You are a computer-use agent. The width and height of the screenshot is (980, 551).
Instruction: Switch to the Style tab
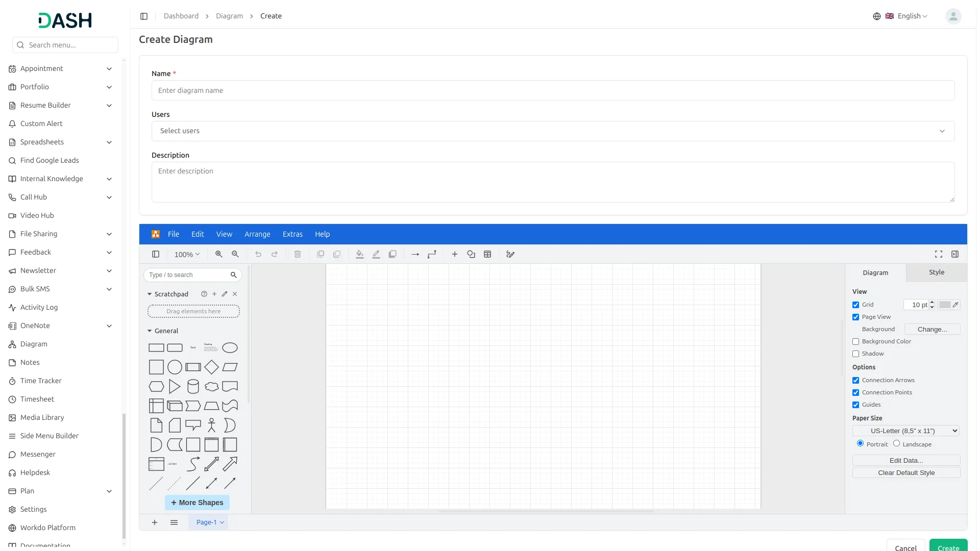click(936, 272)
